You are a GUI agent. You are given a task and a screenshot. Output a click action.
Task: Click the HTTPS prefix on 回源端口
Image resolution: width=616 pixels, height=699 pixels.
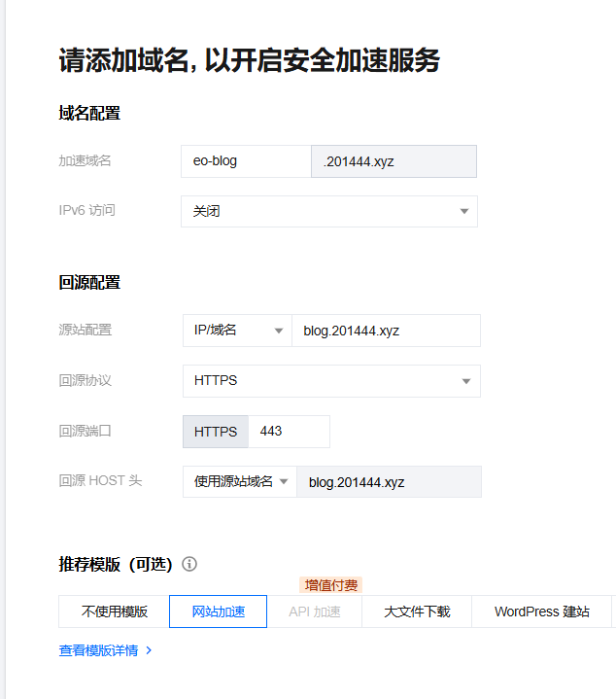(x=216, y=432)
